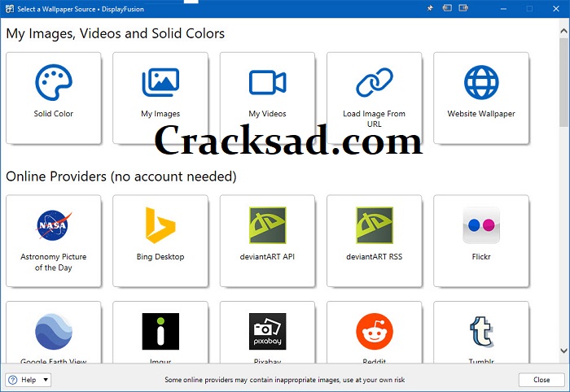570x392 pixels.
Task: Click the DisplayFusion app icon in title bar
Action: tap(9, 9)
